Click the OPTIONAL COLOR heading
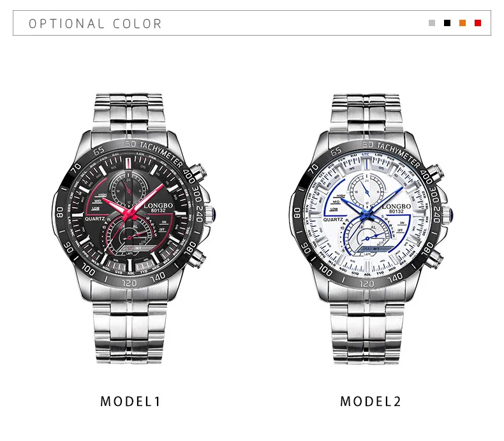This screenshot has width=504, height=441. tap(95, 24)
